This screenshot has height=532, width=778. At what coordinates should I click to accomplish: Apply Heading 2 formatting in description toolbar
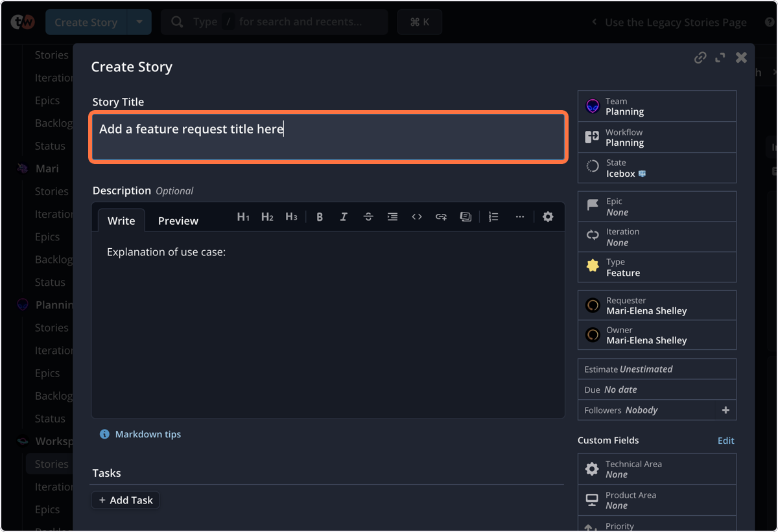click(x=267, y=217)
